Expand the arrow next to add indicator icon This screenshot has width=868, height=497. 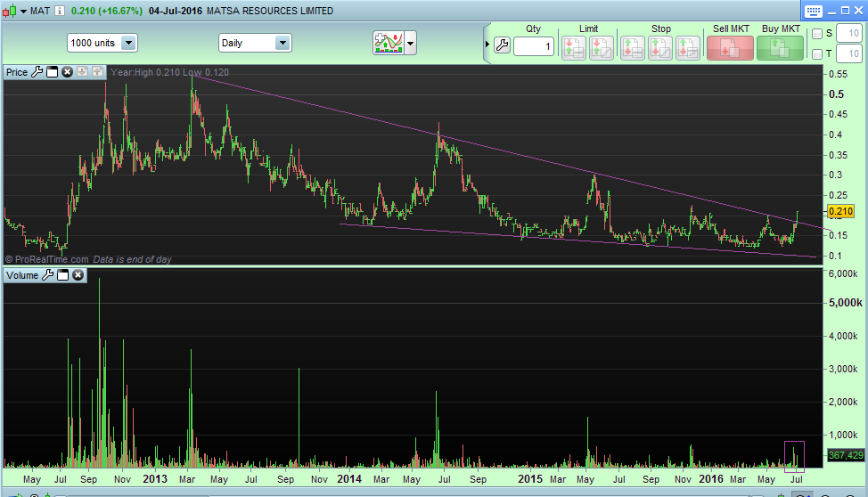pos(410,43)
